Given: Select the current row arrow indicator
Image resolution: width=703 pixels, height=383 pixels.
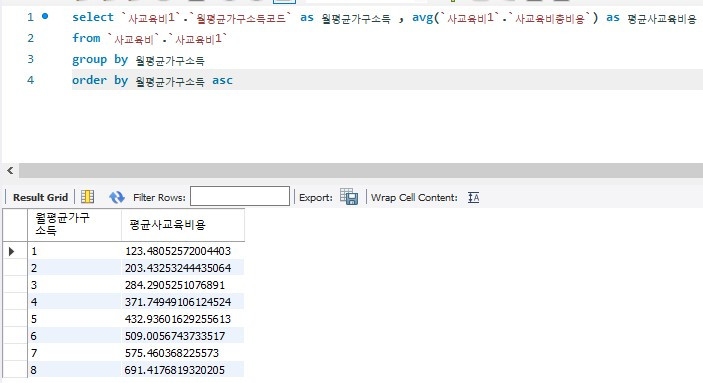Looking at the screenshot, I should click(12, 251).
